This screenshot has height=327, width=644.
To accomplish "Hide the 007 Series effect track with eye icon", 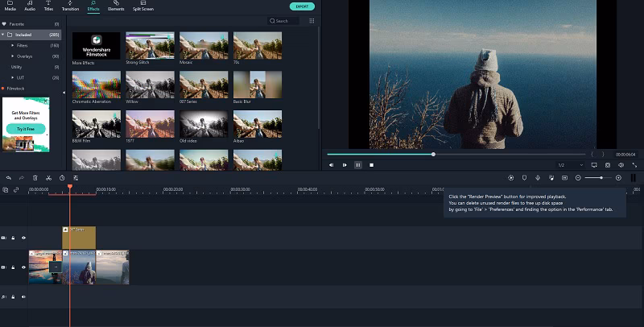I will click(23, 238).
